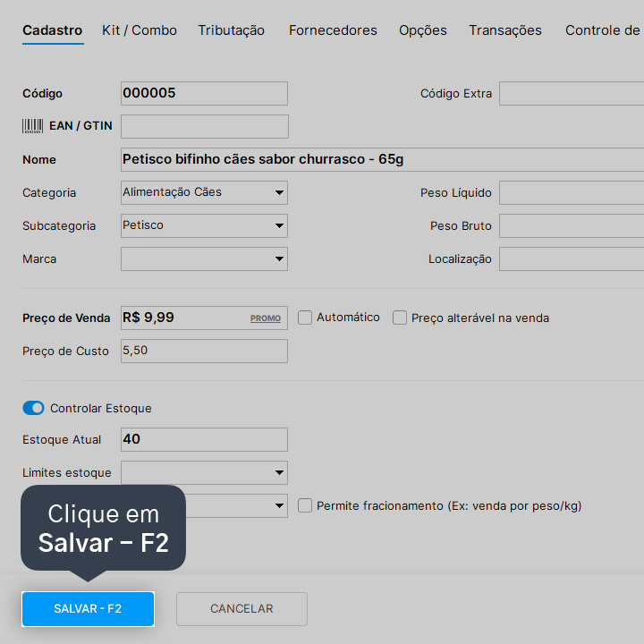This screenshot has width=644, height=644.
Task: Click the EAN / GTIN input field
Action: (x=205, y=126)
